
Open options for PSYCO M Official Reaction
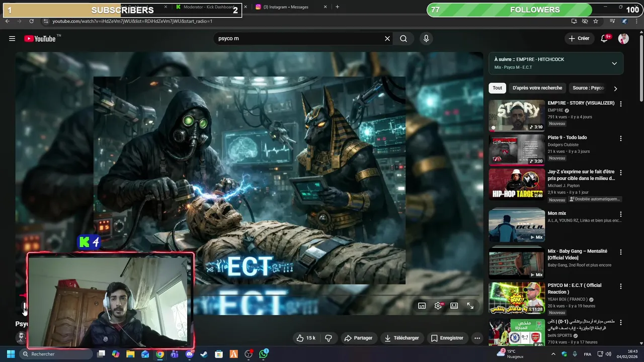click(620, 286)
